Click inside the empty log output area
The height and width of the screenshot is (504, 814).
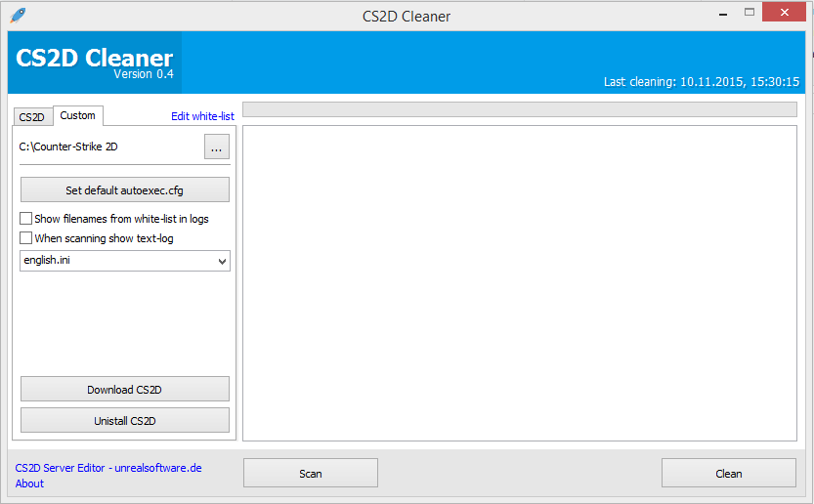tap(520, 283)
